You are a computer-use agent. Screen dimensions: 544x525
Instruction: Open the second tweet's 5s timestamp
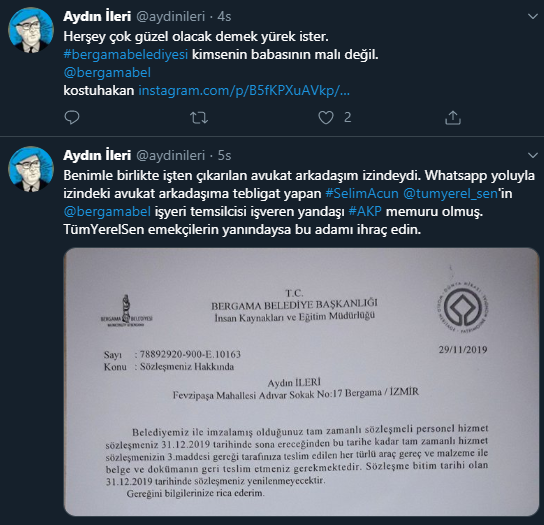[224, 155]
